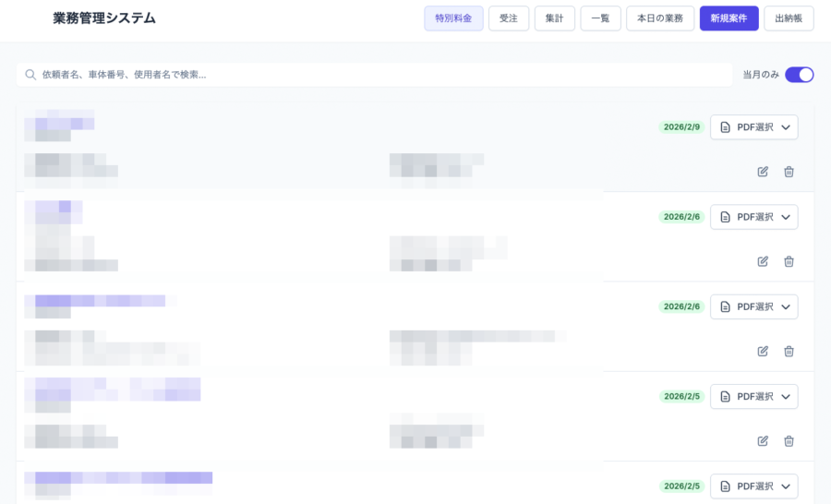Image resolution: width=831 pixels, height=504 pixels.
Task: Toggle the 当月のみ switch off
Action: [x=799, y=75]
